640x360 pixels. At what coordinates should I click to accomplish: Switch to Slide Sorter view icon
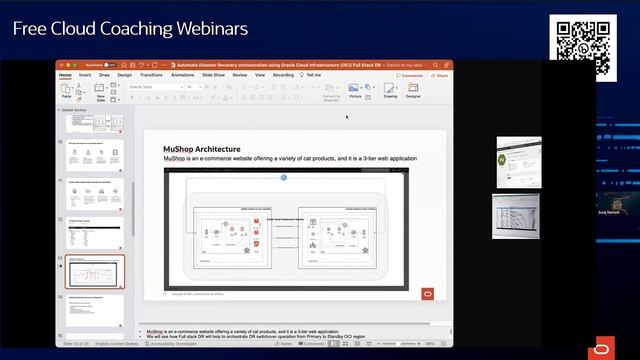(x=345, y=344)
